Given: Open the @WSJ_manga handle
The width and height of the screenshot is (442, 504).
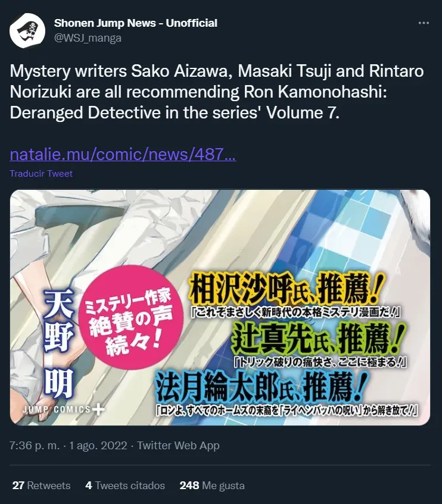Looking at the screenshot, I should click(x=88, y=38).
